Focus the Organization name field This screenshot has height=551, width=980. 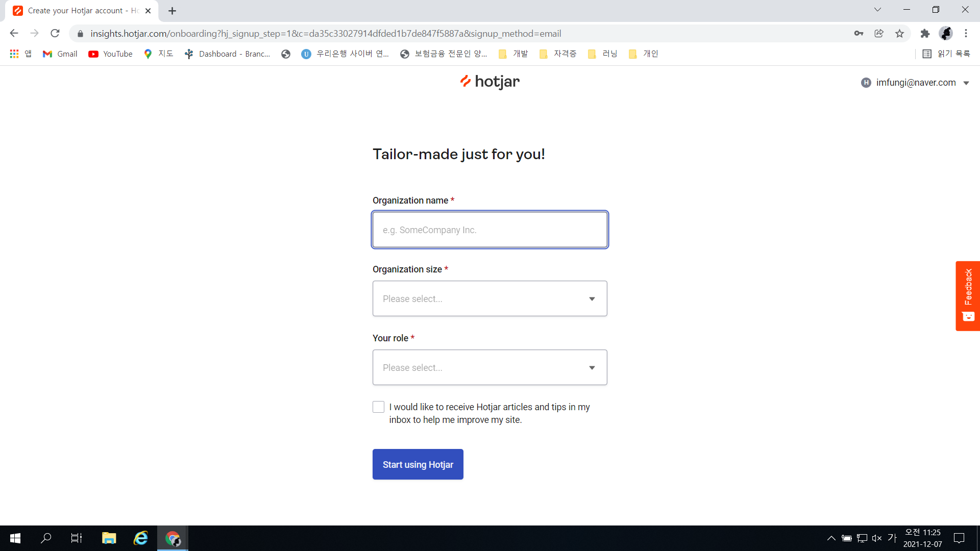(x=489, y=230)
